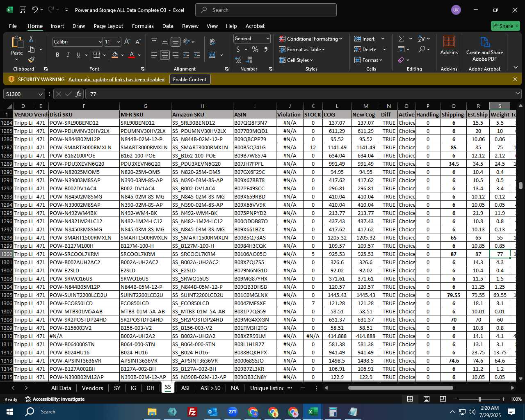This screenshot has width=525, height=420.
Task: Click the Paste clipboard icon
Action: click(x=17, y=42)
